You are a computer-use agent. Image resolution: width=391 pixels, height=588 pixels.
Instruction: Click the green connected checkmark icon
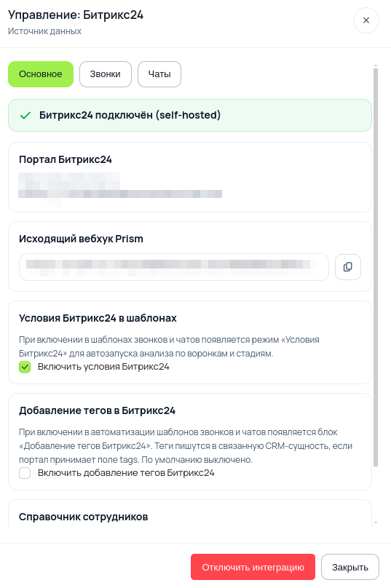click(x=25, y=116)
